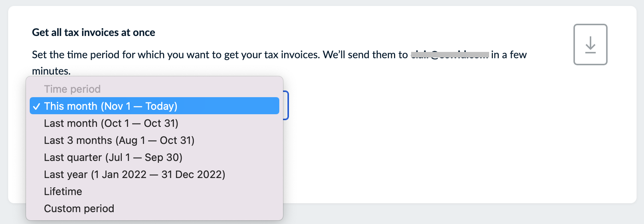The width and height of the screenshot is (644, 224).
Task: Select "Last quarter (Jul 1 — Sep 30)"
Action: pyautogui.click(x=113, y=157)
